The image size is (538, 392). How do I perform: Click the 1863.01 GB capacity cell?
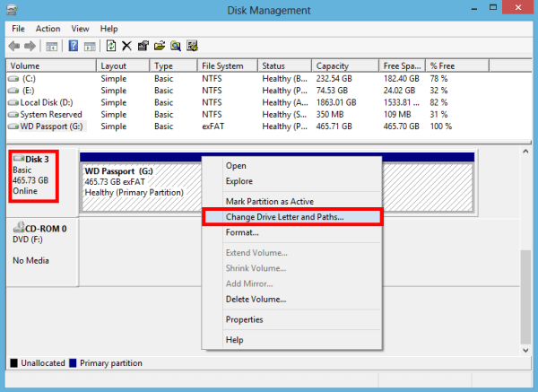[x=336, y=102]
